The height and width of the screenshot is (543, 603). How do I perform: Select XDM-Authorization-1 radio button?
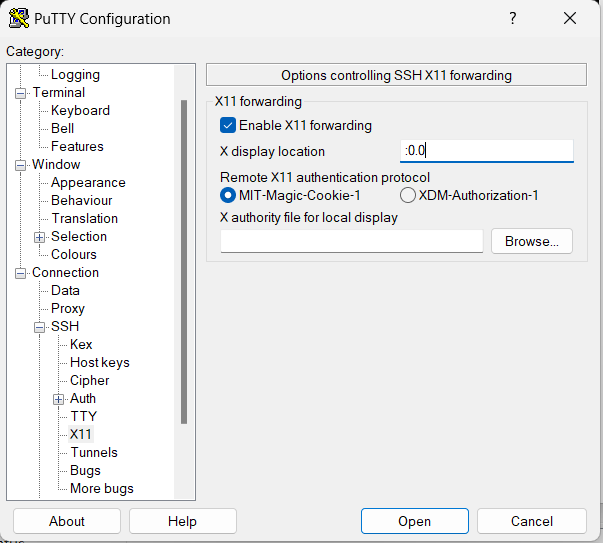click(408, 195)
